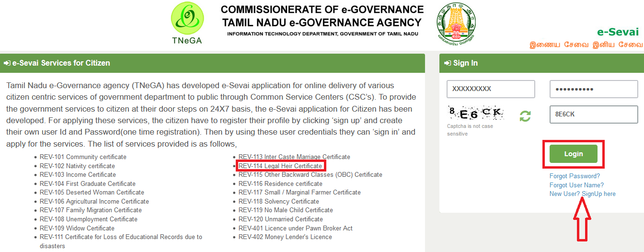Open REV-108 Unemployment Certificate
644x252 pixels.
(x=89, y=219)
